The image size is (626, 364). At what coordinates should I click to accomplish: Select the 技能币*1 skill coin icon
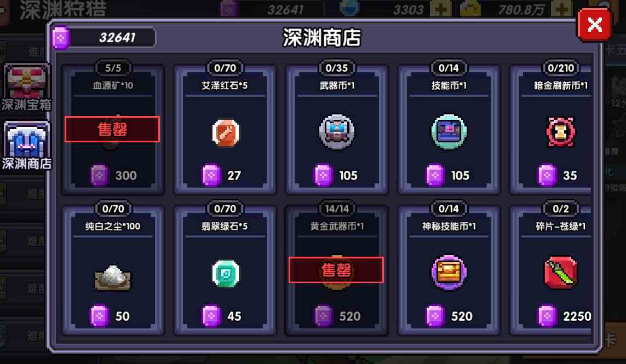click(449, 132)
